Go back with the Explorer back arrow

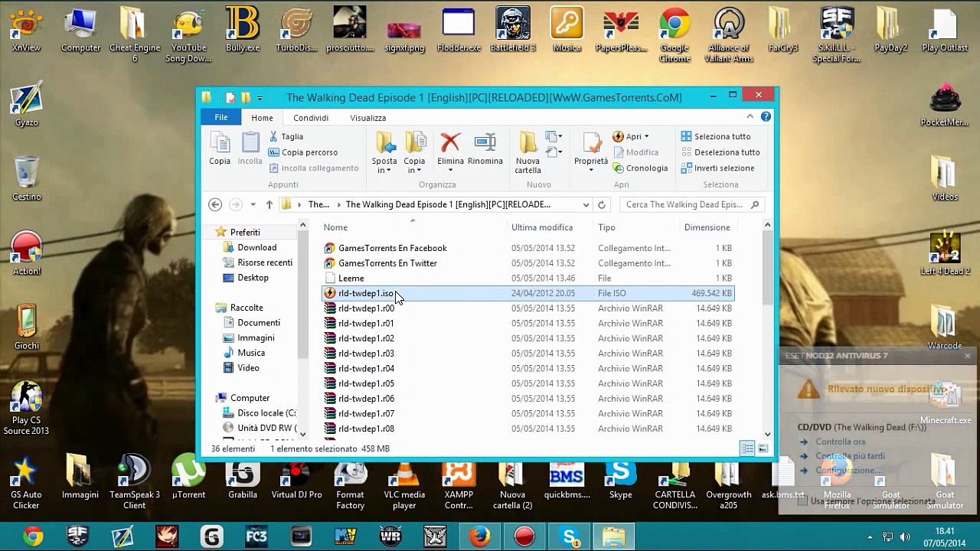click(x=215, y=204)
